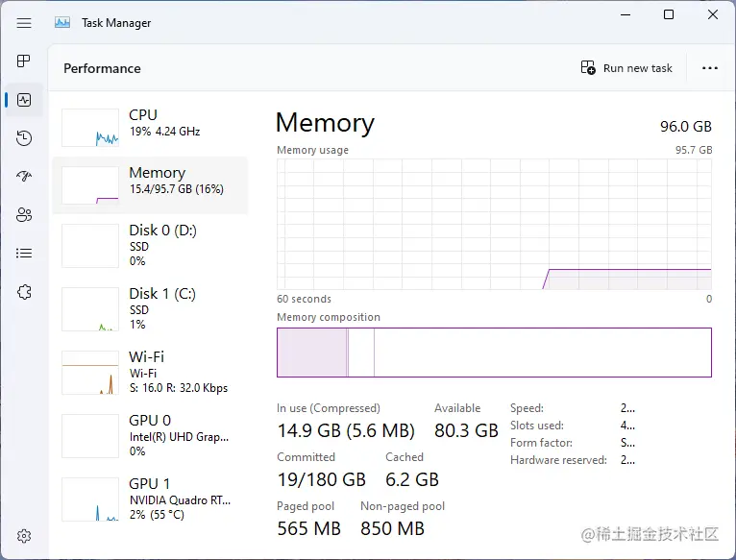Open the Startup apps page icon
This screenshot has height=560, width=736.
[24, 176]
